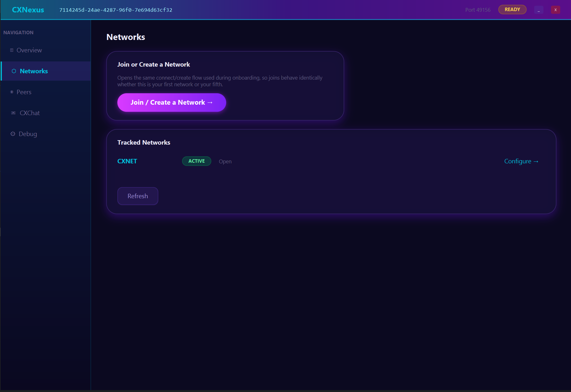Minimize the CXNexus window
Screen dimensions: 571x392
click(x=539, y=10)
